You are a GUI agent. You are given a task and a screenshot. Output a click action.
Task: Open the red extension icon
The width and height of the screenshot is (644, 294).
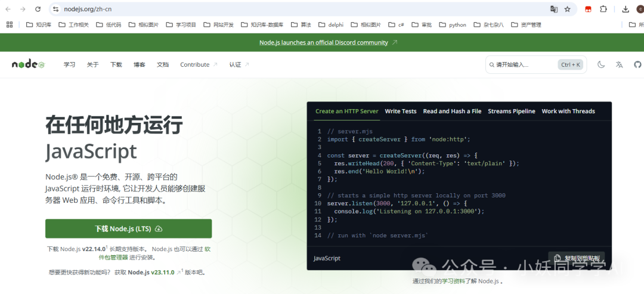coord(588,9)
